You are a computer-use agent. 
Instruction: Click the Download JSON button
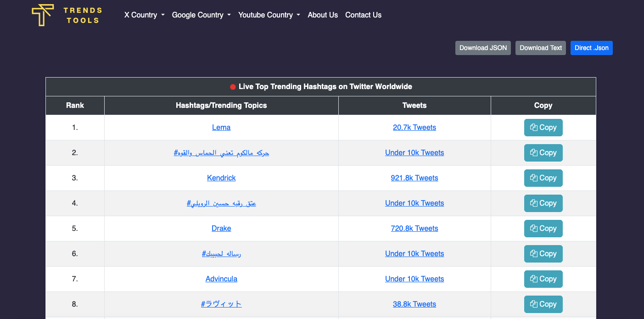[x=483, y=48]
